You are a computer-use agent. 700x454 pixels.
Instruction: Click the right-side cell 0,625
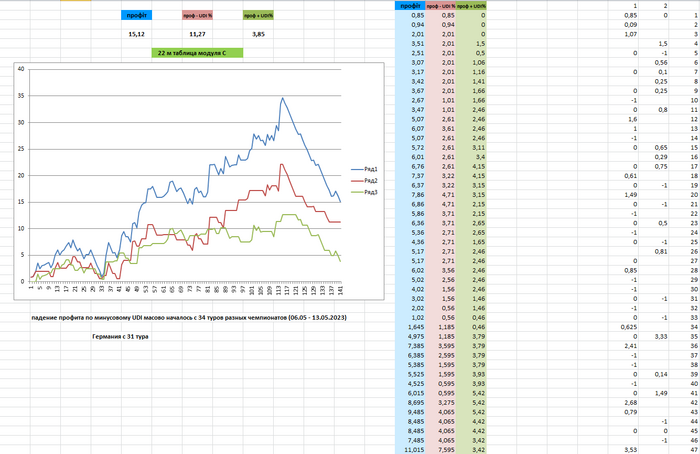(623, 327)
